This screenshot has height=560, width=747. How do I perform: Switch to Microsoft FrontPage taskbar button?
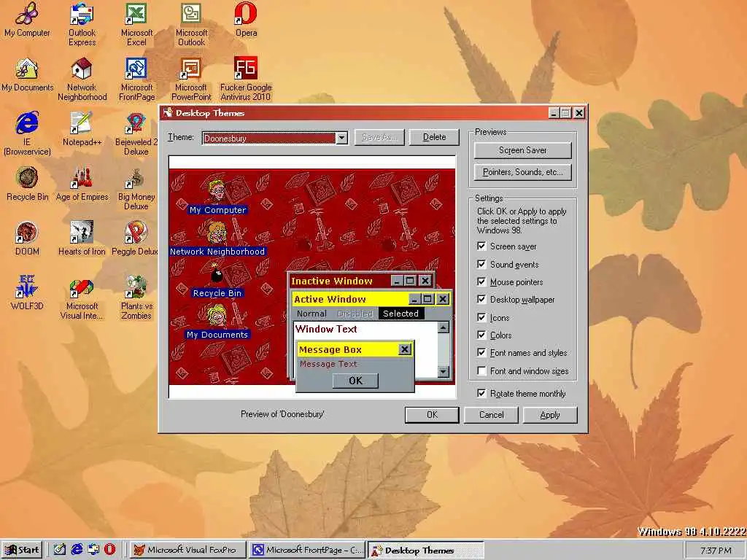coord(307,550)
